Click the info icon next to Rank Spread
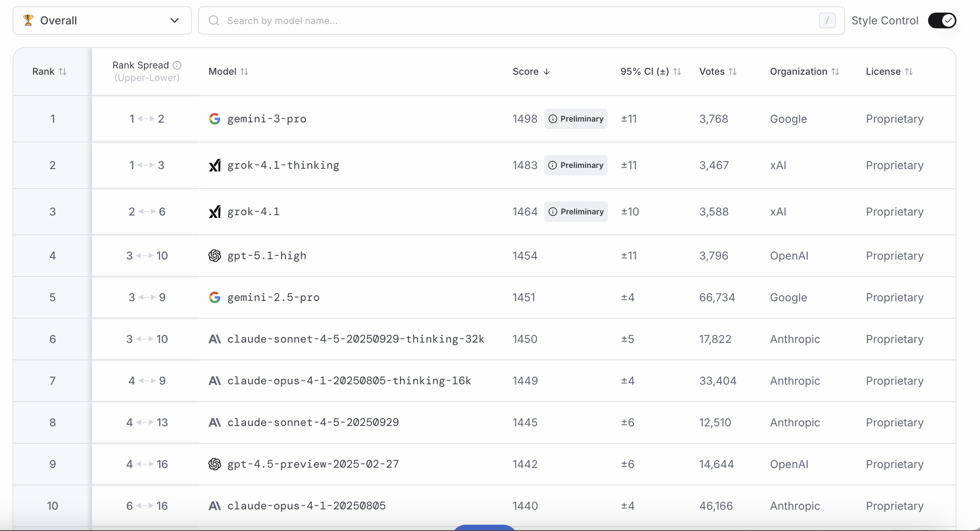Image resolution: width=980 pixels, height=531 pixels. click(177, 65)
